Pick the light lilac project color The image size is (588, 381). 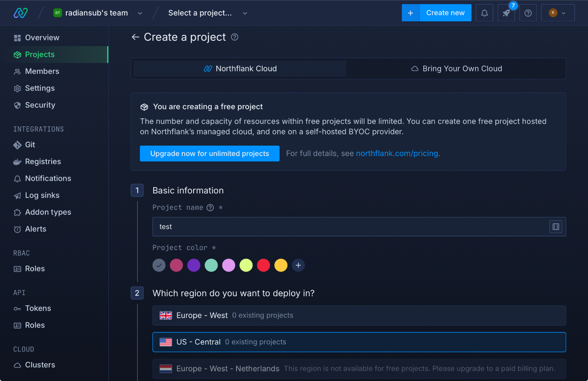(228, 265)
